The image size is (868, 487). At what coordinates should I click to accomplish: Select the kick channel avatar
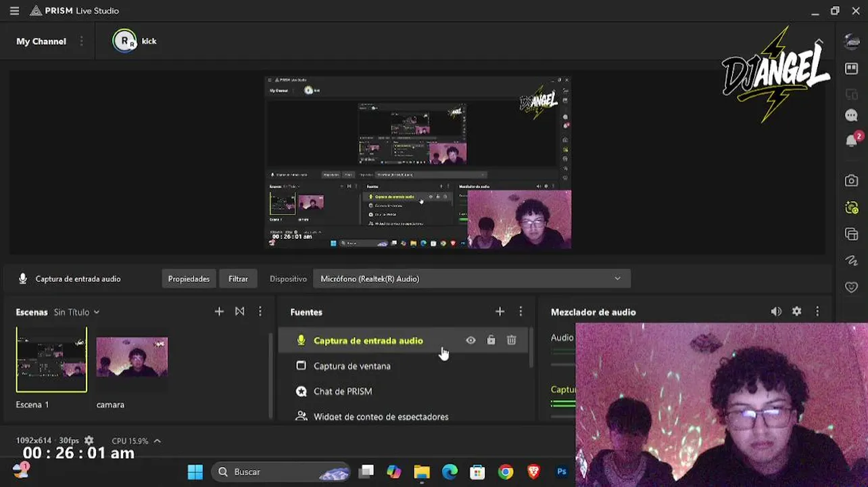124,41
